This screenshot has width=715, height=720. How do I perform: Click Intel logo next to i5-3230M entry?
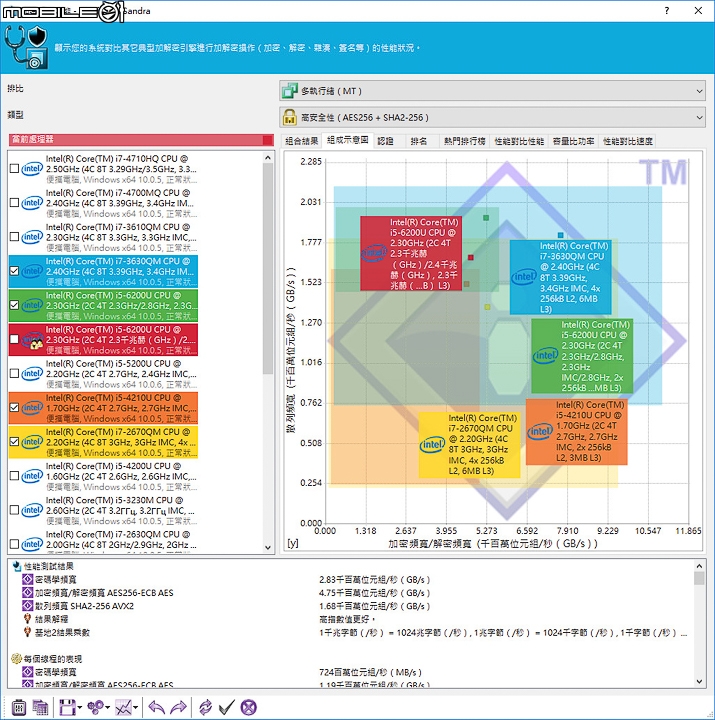coord(32,510)
